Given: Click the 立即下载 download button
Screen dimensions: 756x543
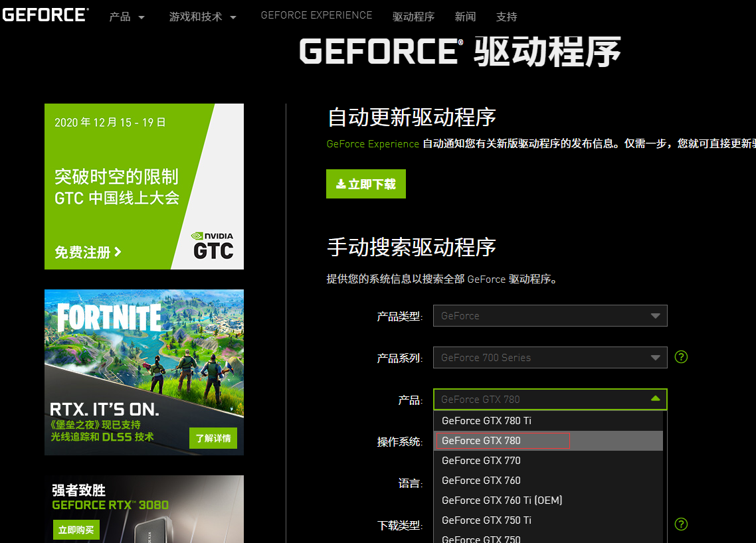Looking at the screenshot, I should click(x=365, y=184).
